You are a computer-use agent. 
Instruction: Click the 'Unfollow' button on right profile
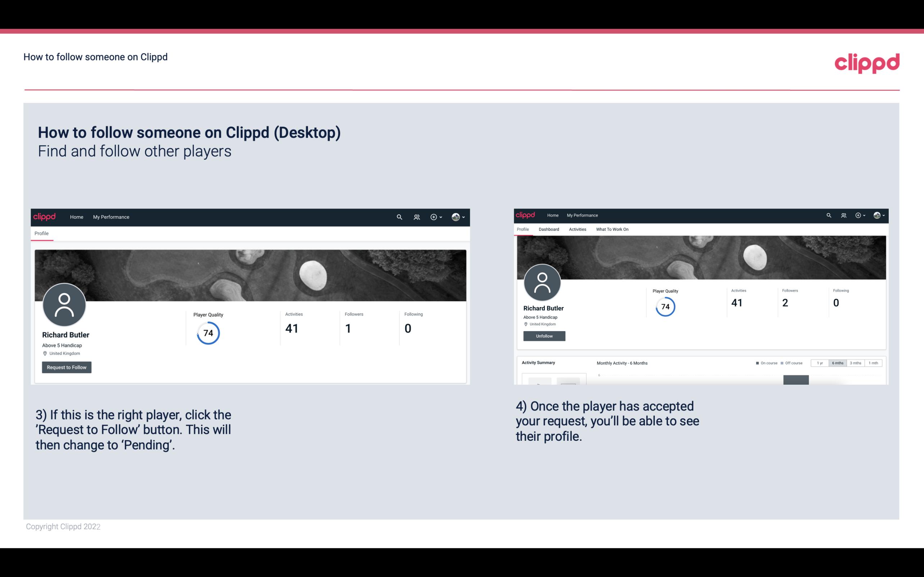(543, 336)
